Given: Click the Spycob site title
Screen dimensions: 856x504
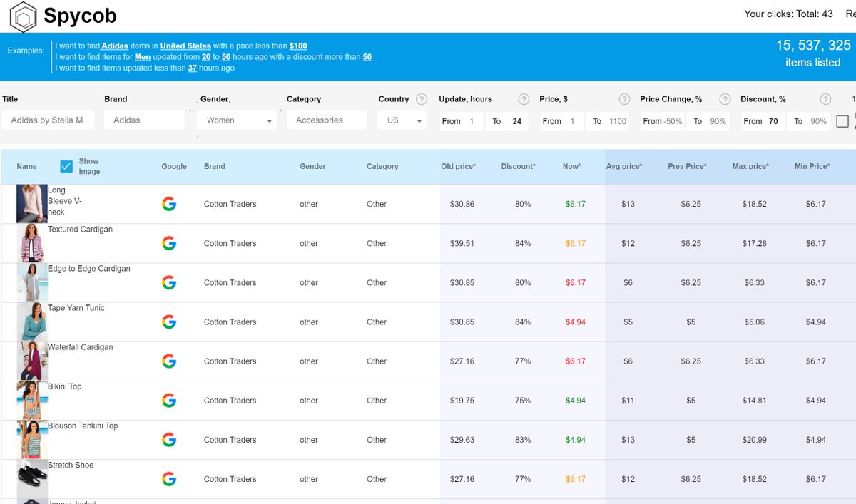Looking at the screenshot, I should [x=80, y=16].
